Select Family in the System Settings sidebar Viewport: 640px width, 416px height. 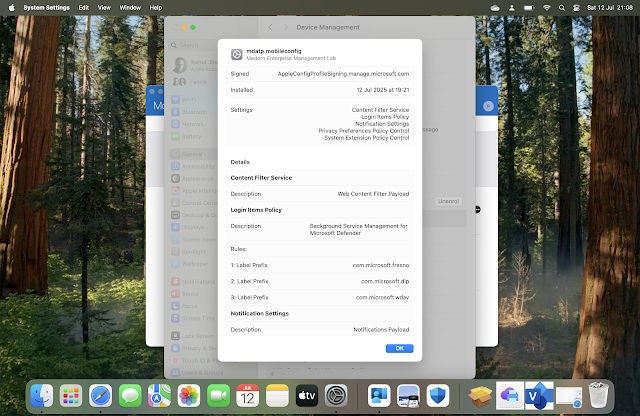(193, 82)
